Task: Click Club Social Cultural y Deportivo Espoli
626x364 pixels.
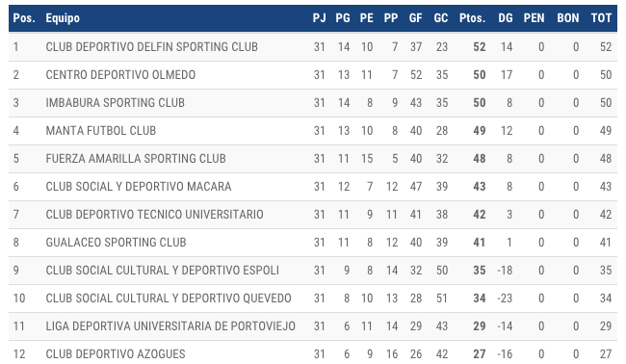Action: 162,271
